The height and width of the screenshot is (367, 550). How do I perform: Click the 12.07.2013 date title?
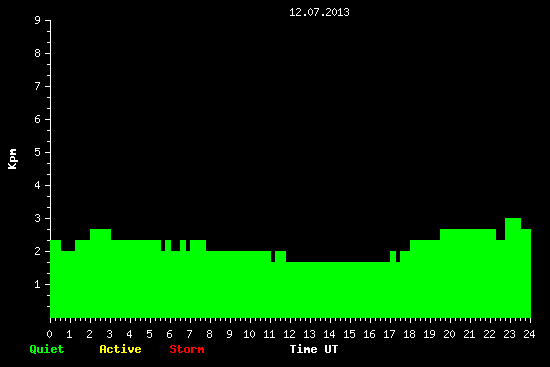click(x=319, y=12)
